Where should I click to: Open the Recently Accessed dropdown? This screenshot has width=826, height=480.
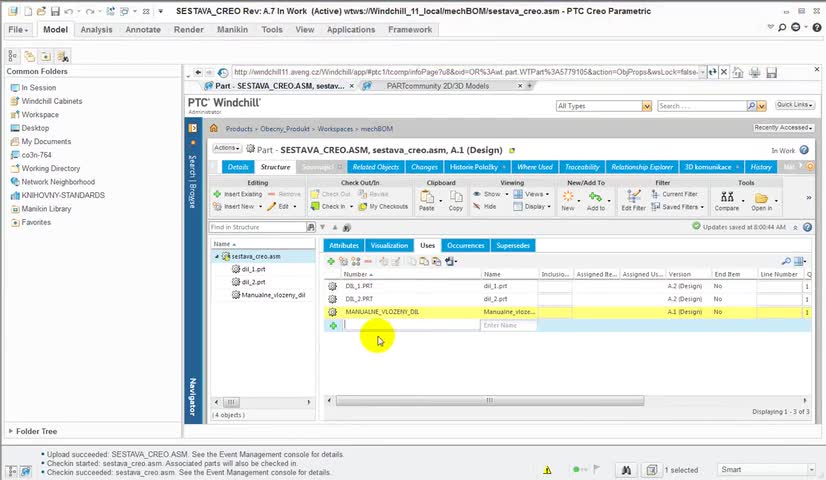[783, 128]
